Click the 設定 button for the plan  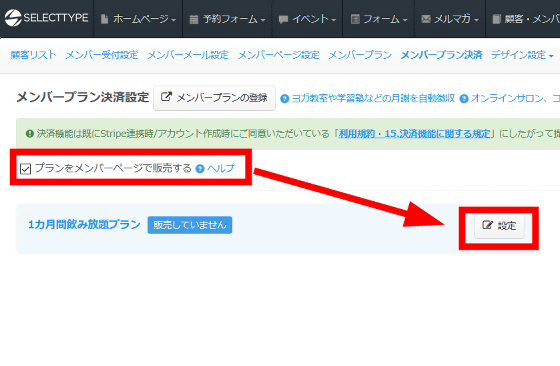[499, 226]
